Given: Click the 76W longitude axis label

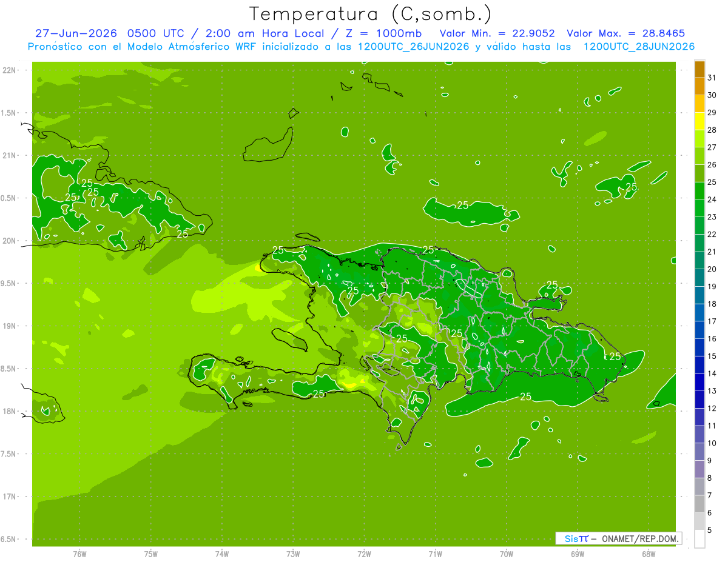Looking at the screenshot, I should [79, 554].
